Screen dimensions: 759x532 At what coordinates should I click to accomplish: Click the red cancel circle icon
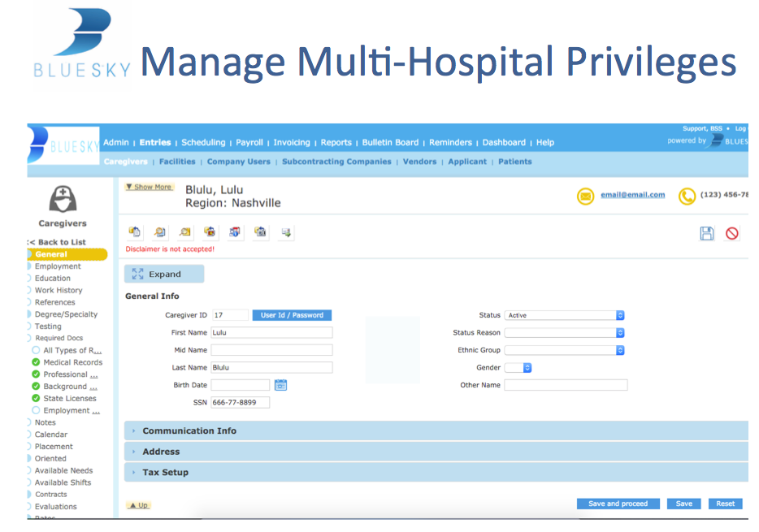coord(732,234)
